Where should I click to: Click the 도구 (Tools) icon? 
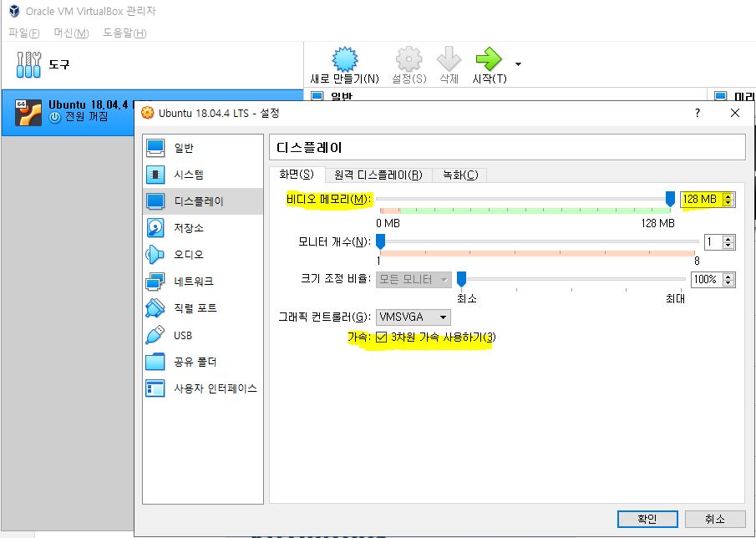point(29,64)
